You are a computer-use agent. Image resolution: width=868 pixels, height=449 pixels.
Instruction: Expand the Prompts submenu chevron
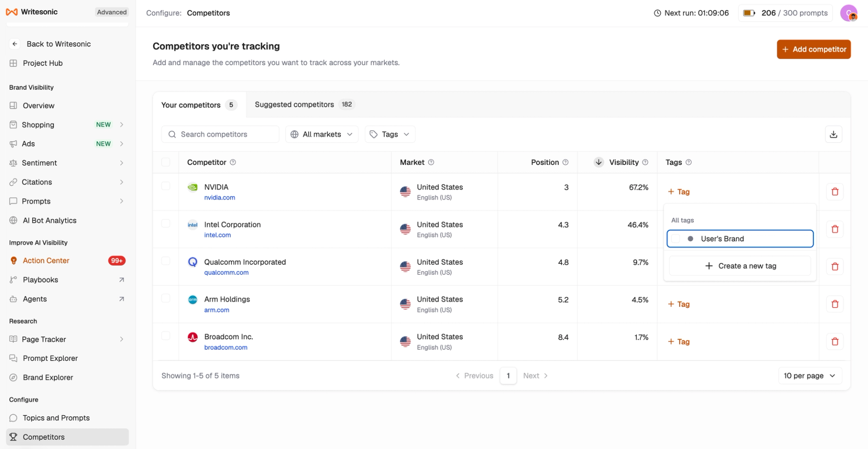[x=122, y=201]
